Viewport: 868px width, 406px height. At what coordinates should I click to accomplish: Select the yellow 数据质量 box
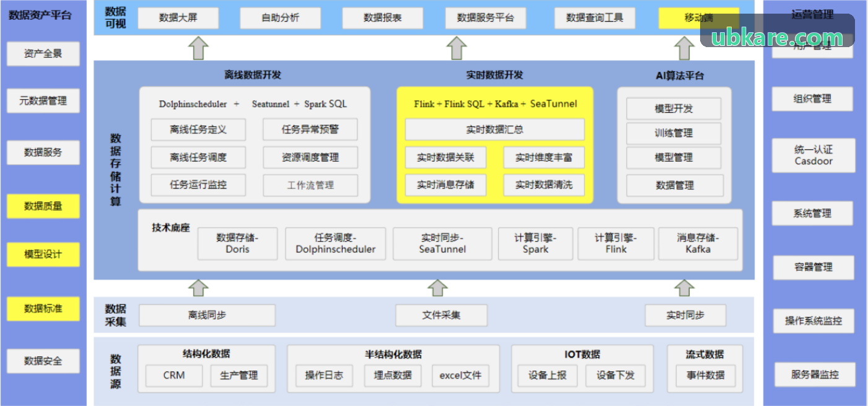[43, 206]
